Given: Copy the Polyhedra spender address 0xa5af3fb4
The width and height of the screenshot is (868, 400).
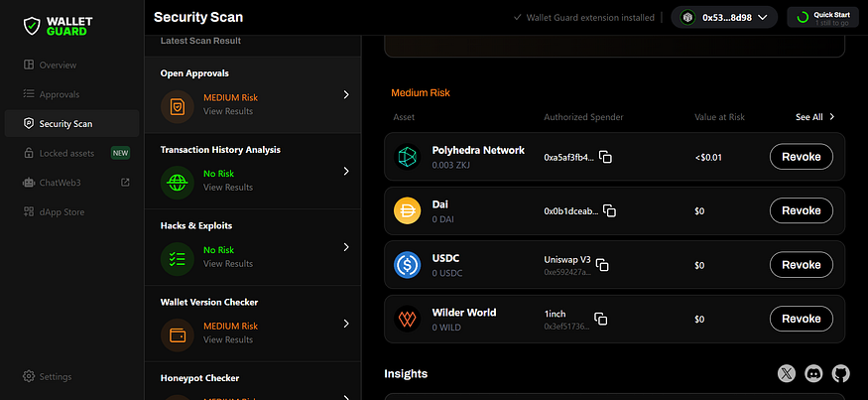Looking at the screenshot, I should (x=605, y=157).
